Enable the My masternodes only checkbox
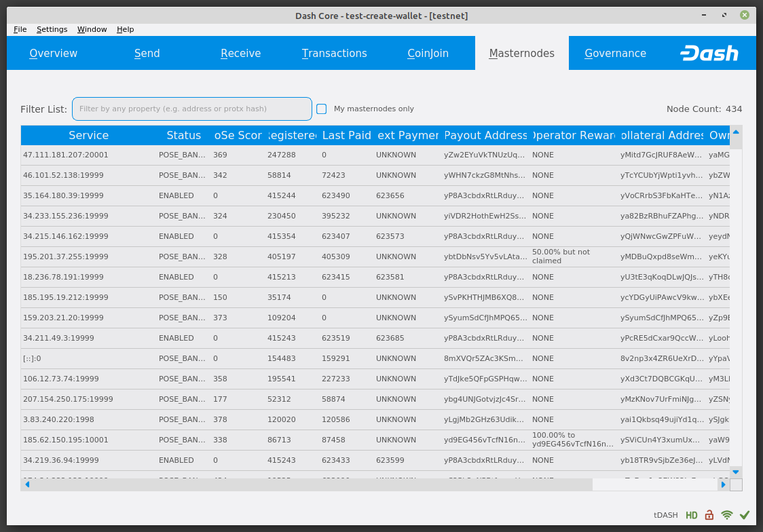Screen dimensions: 763x532 (x=322, y=109)
